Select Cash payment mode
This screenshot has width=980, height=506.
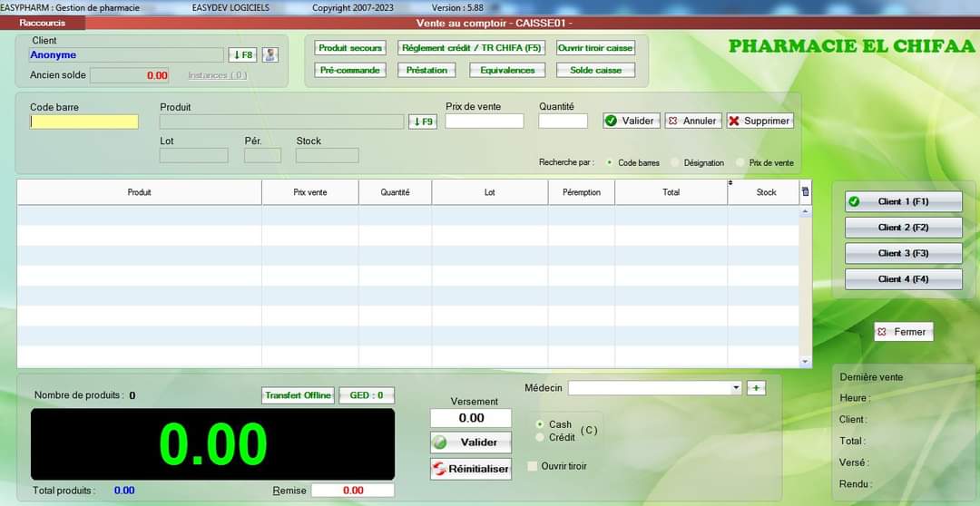click(x=539, y=424)
